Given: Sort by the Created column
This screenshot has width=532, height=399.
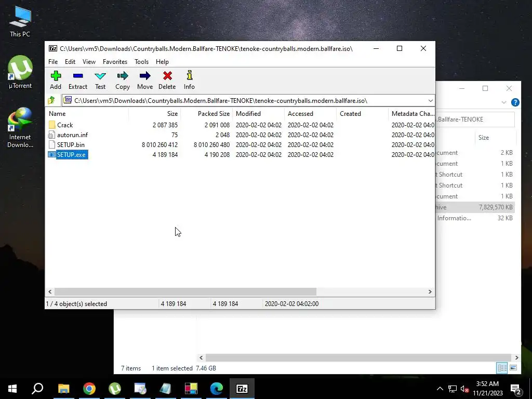Looking at the screenshot, I should [x=362, y=114].
